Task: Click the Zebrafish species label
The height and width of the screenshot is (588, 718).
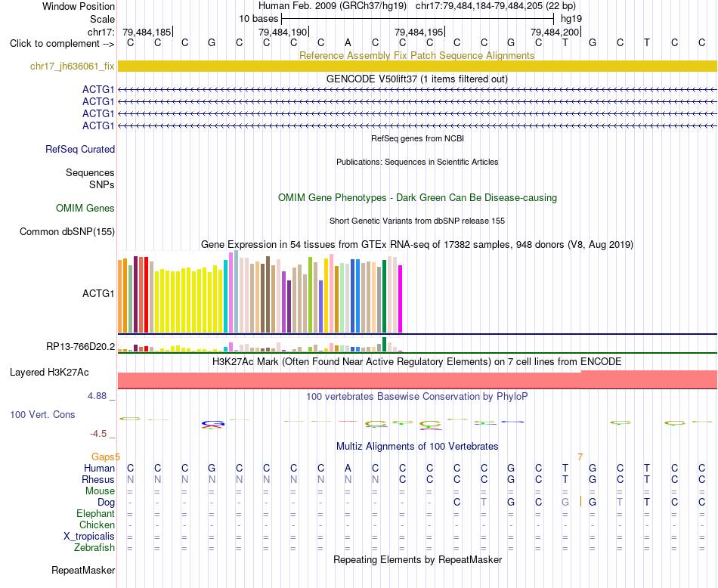Action: click(x=94, y=547)
